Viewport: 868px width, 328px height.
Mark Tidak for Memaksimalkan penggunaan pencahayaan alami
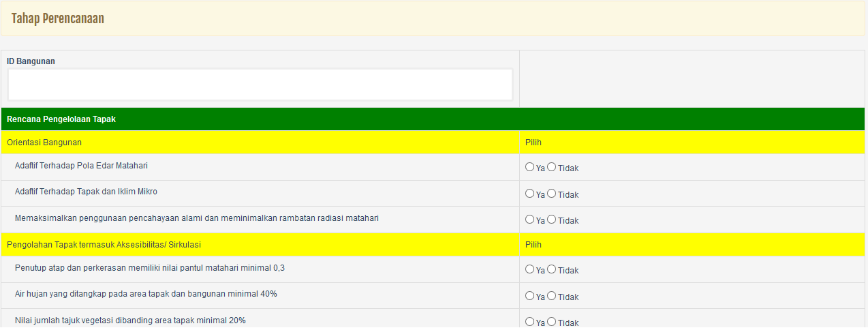[551, 220]
